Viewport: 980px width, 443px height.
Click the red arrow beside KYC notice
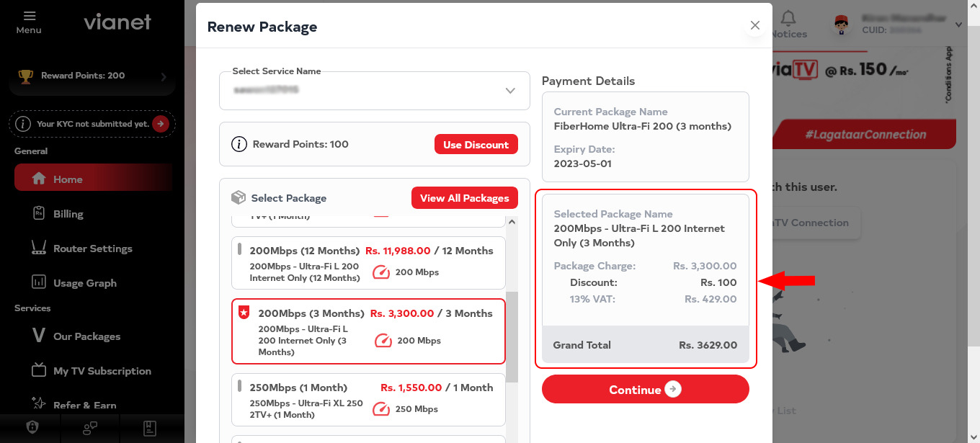(x=161, y=124)
